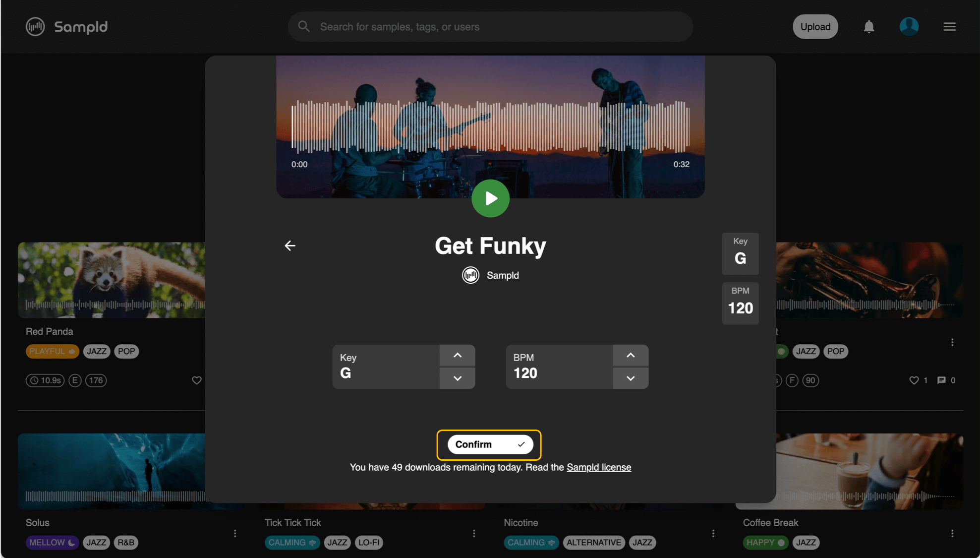Click the play button on Get Funky
980x558 pixels.
pyautogui.click(x=490, y=198)
